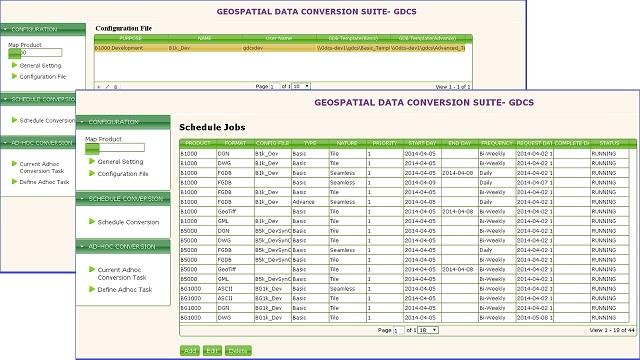The height and width of the screenshot is (360, 640).
Task: Click the green arrow beside General Setting in front window
Action: 92,161
